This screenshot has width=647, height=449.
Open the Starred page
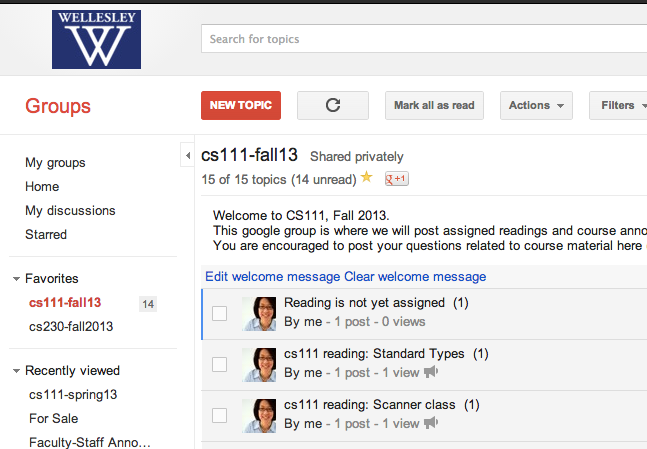point(46,234)
